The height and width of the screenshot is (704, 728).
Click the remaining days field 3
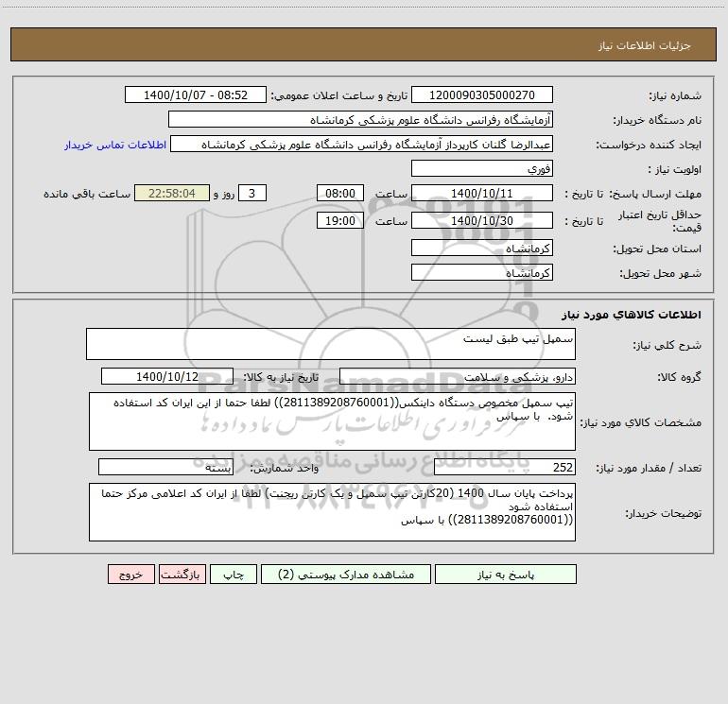(252, 193)
